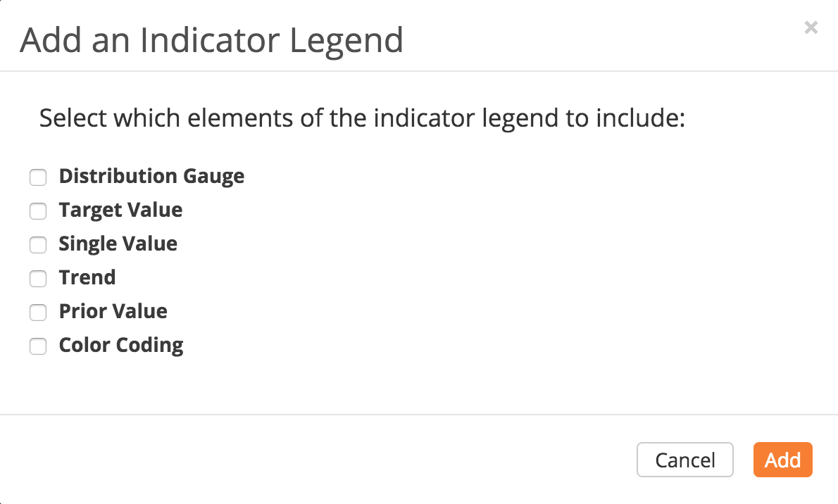Click the Select which elements instruction text
Image resolution: width=838 pixels, height=504 pixels.
tap(362, 118)
